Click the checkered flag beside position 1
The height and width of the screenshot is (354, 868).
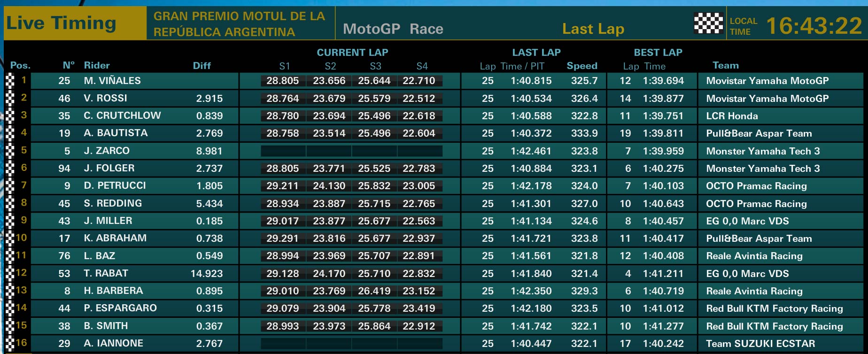pos(10,81)
